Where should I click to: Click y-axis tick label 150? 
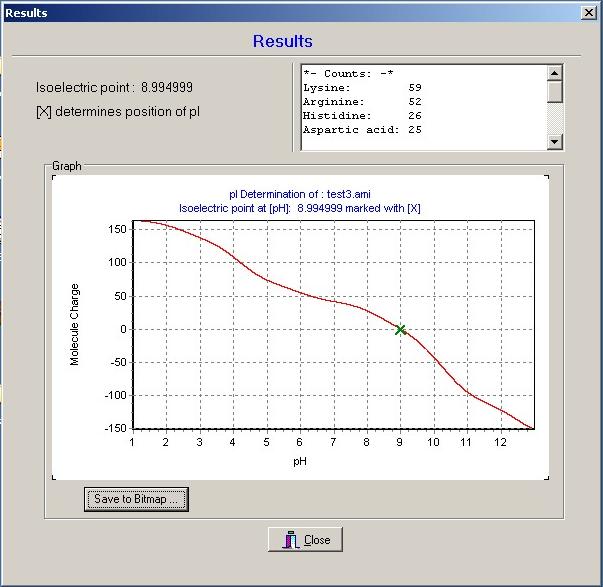(117, 229)
